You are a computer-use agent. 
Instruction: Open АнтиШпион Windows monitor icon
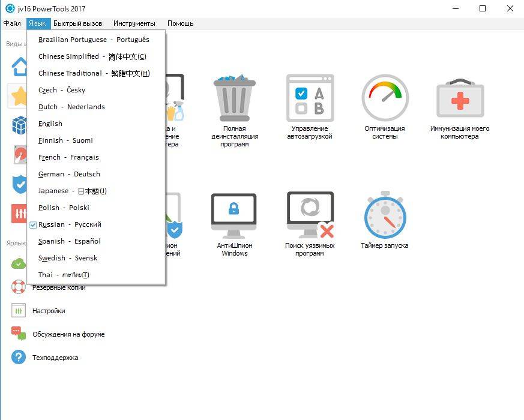coord(234,215)
